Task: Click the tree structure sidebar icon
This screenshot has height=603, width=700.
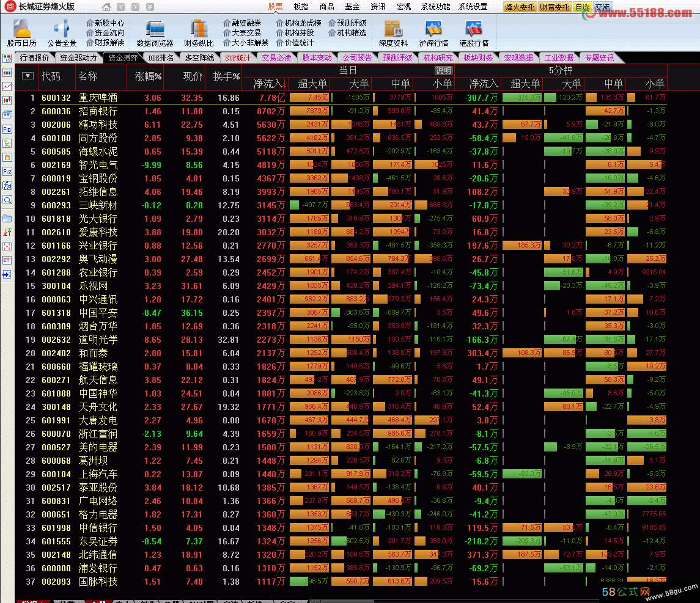Action: (7, 143)
